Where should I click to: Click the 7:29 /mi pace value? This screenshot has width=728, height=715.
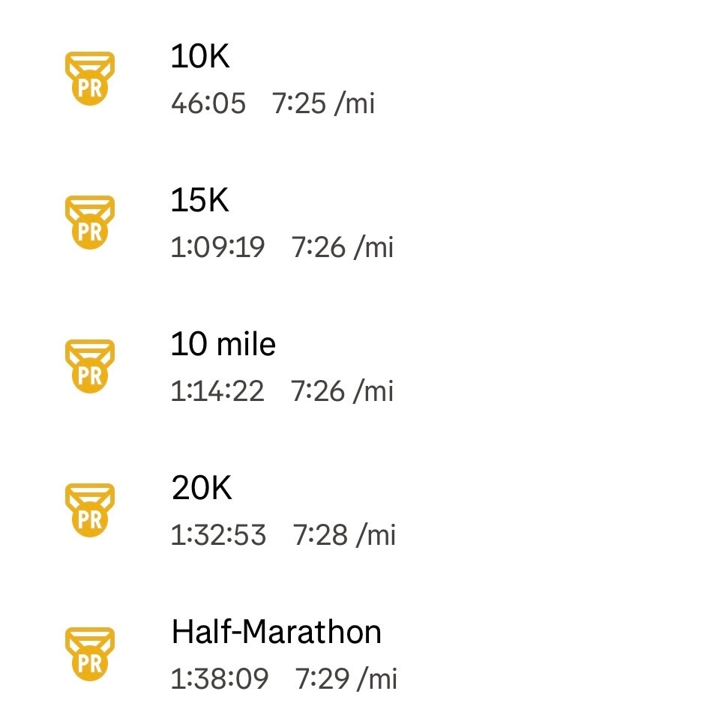point(346,679)
